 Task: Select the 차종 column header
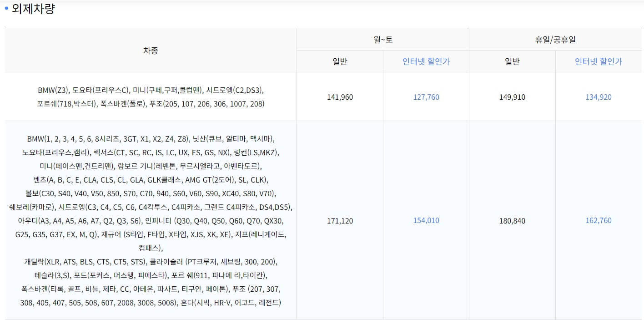coord(151,51)
